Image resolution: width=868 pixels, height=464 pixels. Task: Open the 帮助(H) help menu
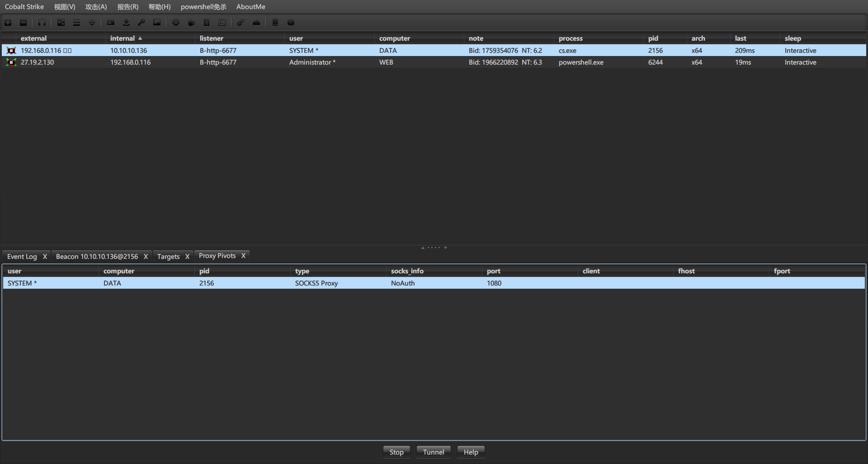[160, 7]
